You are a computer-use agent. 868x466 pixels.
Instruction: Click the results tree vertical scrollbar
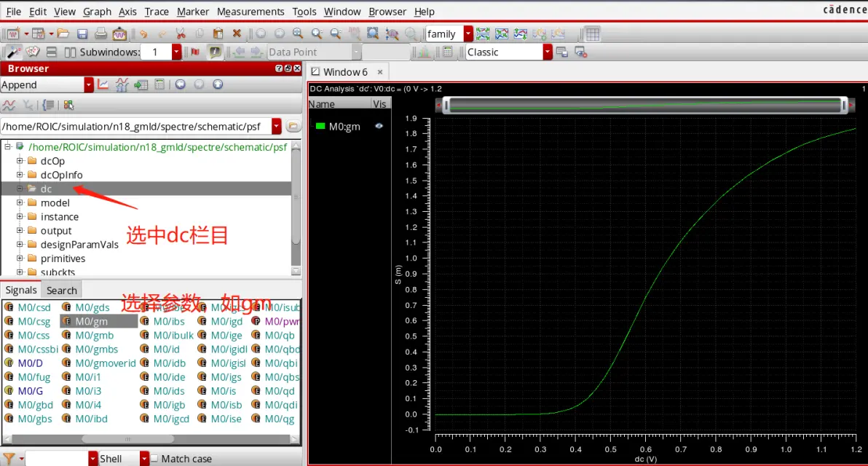(x=296, y=197)
